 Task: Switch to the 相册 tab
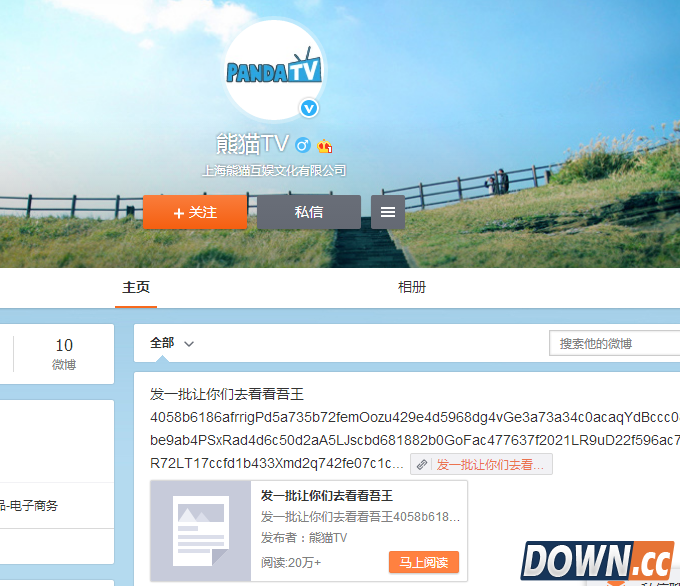tap(412, 287)
